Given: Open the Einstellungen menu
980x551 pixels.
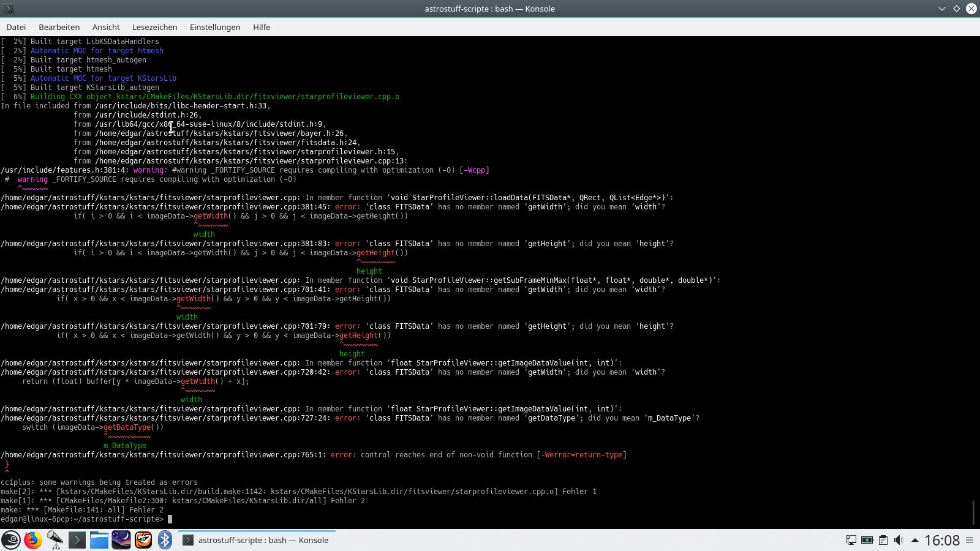Looking at the screenshot, I should tap(214, 27).
